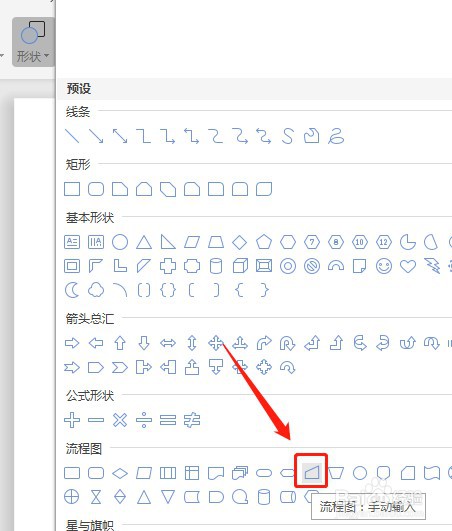Insert a rounded rectangle from 矩形 section
The width and height of the screenshot is (452, 531).
click(96, 189)
